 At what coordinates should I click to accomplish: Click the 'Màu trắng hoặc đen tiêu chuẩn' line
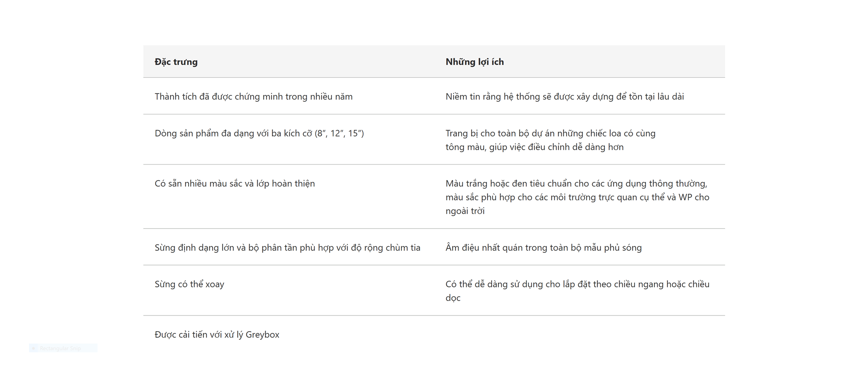coord(576,184)
